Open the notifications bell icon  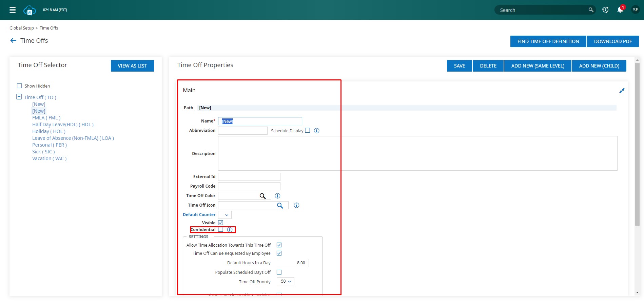click(620, 10)
